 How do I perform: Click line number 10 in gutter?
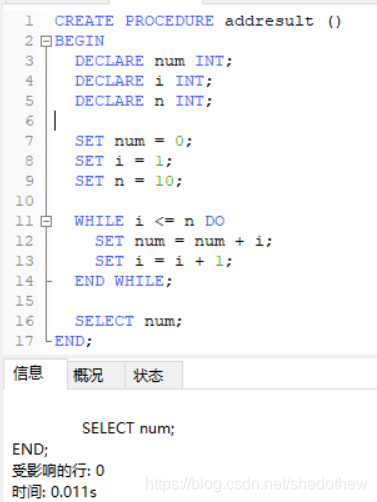[25, 201]
